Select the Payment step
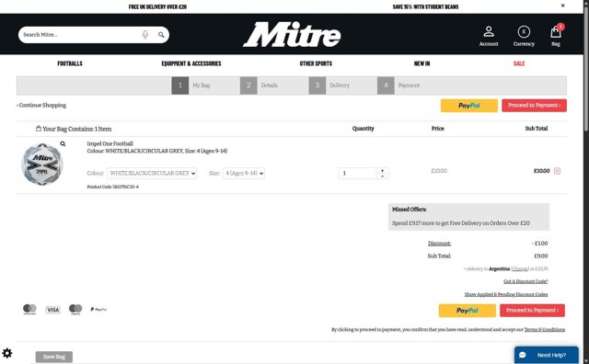 [x=398, y=85]
